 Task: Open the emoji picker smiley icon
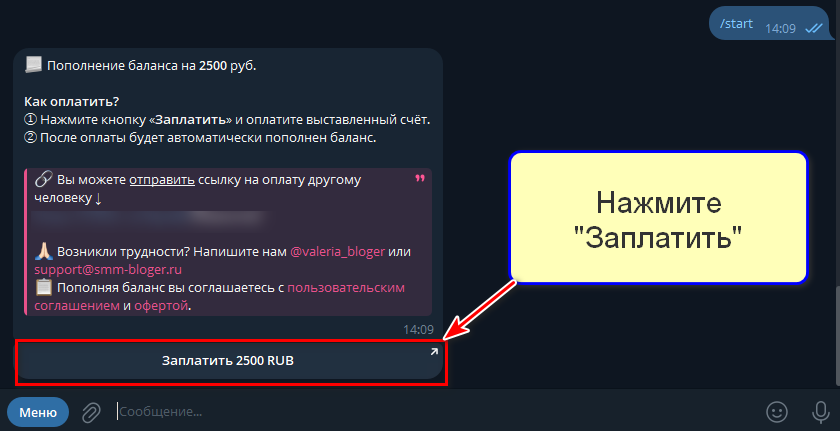777,412
